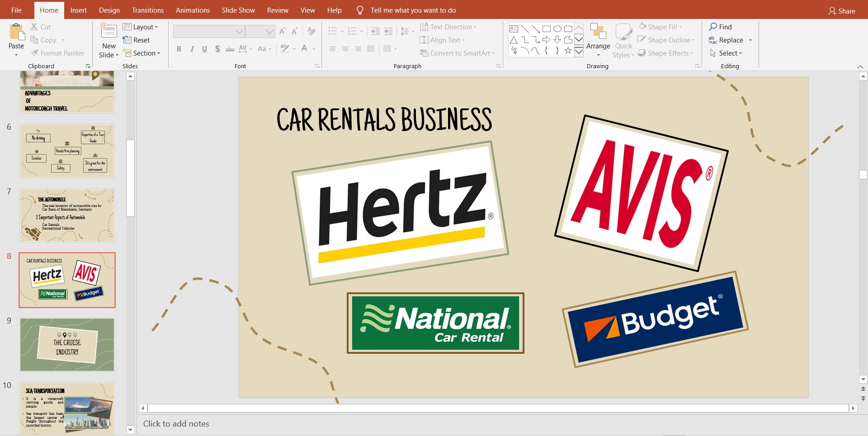Toggle Bold formatting
The height and width of the screenshot is (436, 868).
[x=179, y=49]
